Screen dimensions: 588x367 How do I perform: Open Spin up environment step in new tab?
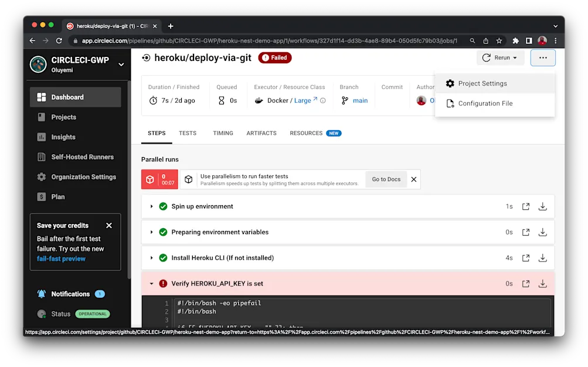[x=526, y=206]
